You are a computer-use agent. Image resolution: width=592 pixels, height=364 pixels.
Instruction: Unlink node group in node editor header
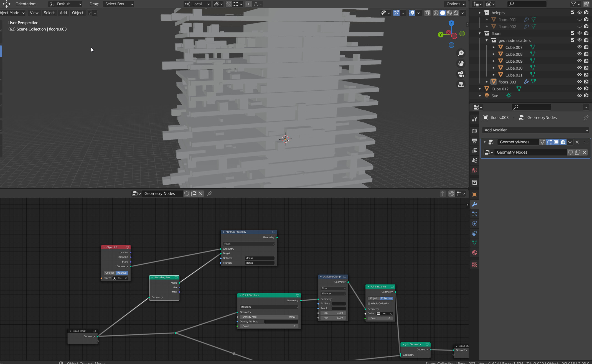click(201, 194)
